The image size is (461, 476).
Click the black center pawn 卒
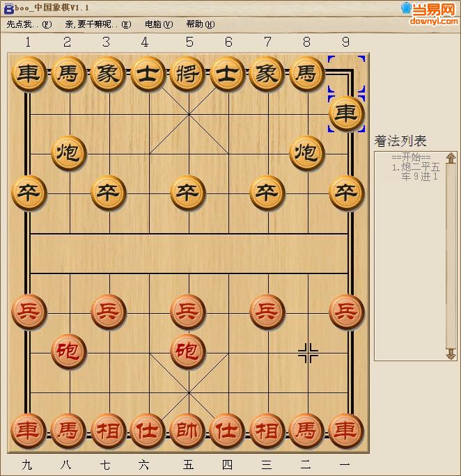(187, 192)
